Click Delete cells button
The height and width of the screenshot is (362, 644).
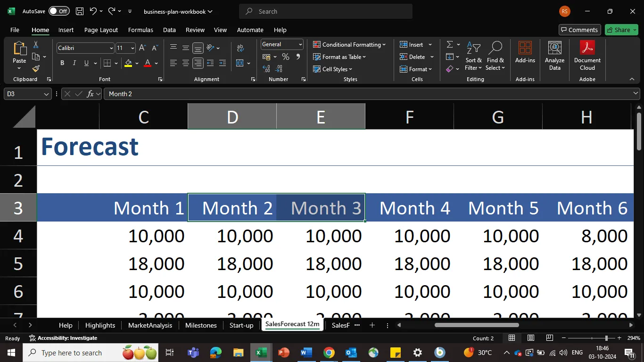(413, 57)
